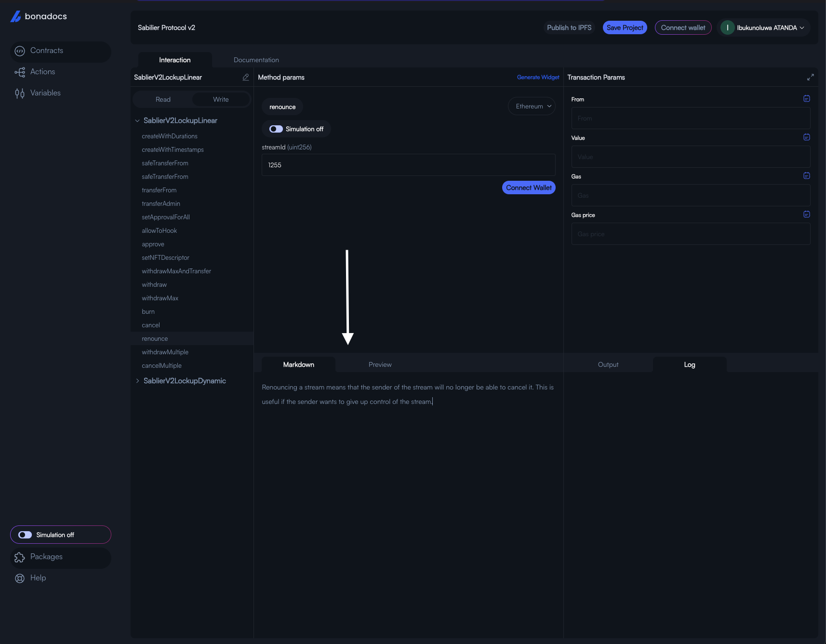Switch to the Markdown tab

pyautogui.click(x=299, y=364)
